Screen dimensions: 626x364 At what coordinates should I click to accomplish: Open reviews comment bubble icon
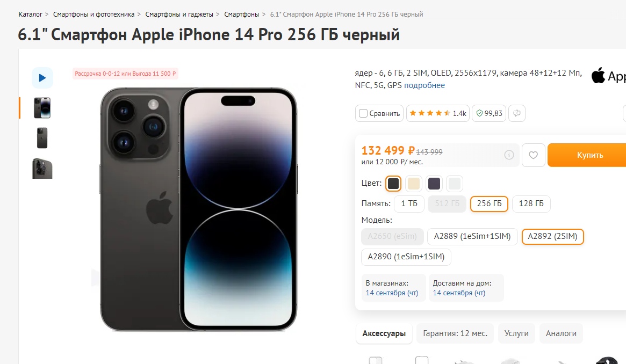(x=516, y=113)
